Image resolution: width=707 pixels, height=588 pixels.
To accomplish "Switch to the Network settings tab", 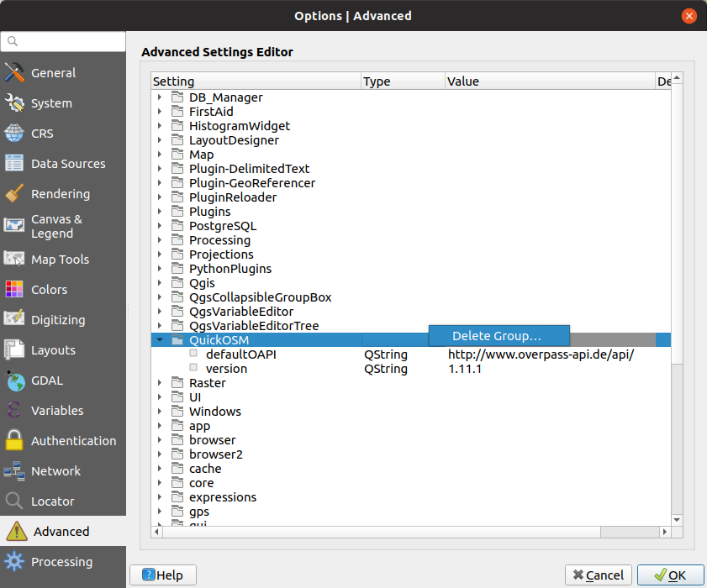I will (x=63, y=471).
